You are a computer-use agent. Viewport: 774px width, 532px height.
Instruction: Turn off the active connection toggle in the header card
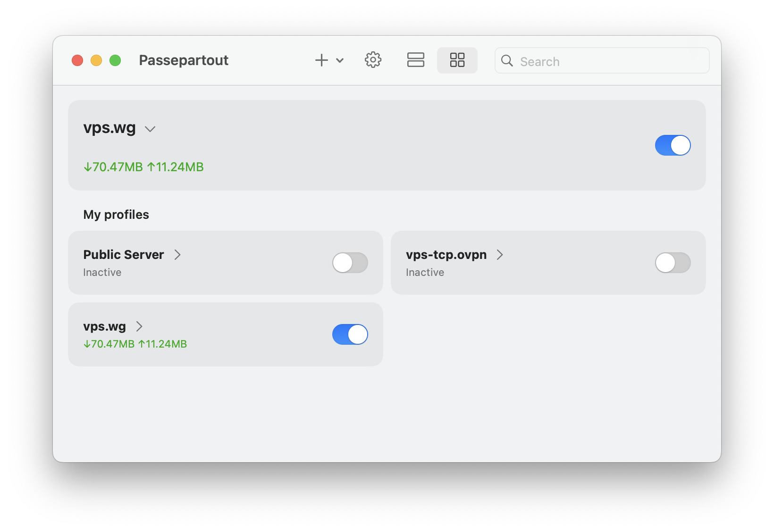pos(673,145)
